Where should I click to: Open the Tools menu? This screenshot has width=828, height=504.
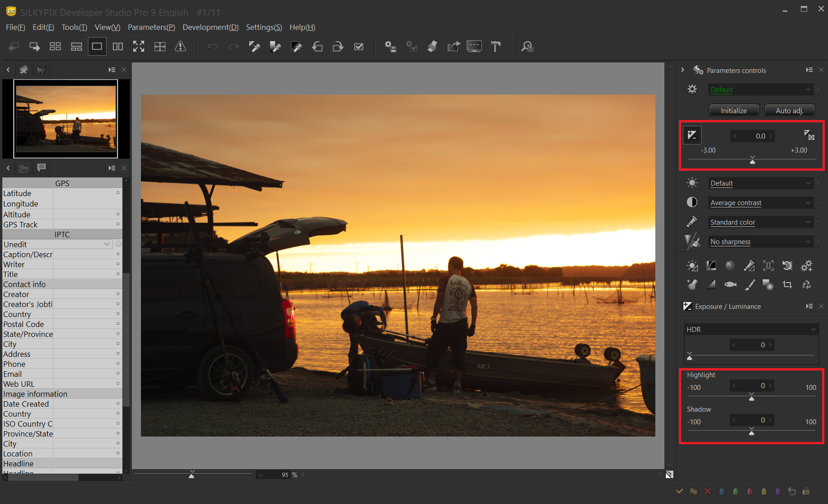click(x=74, y=27)
